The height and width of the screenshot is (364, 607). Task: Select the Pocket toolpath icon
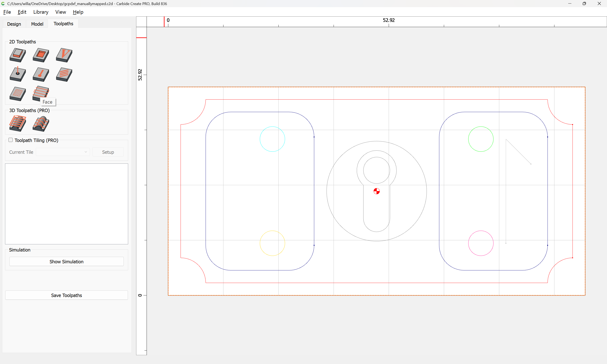(x=41, y=55)
